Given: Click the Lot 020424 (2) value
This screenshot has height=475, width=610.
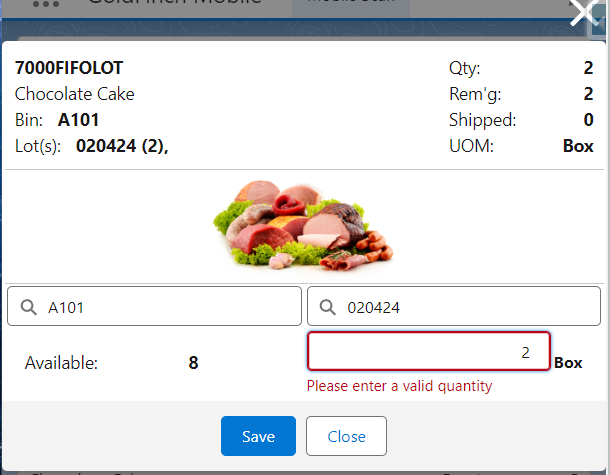Looking at the screenshot, I should click(x=122, y=146).
